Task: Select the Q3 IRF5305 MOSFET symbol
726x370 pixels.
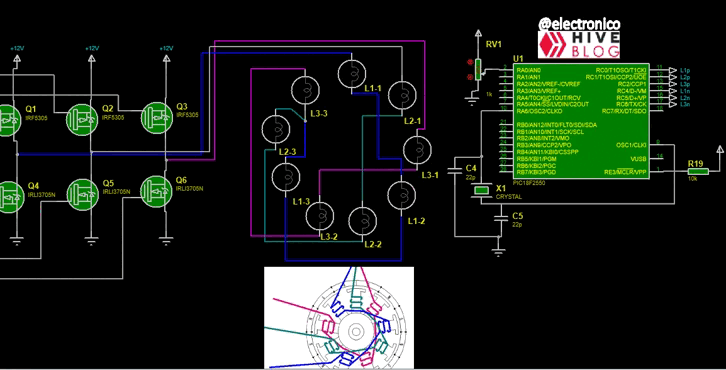Action: (x=156, y=118)
